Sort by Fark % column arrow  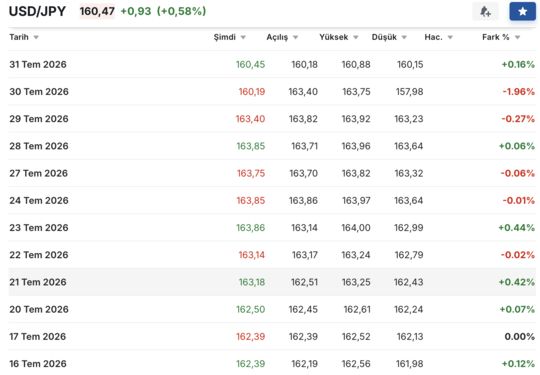tap(517, 37)
